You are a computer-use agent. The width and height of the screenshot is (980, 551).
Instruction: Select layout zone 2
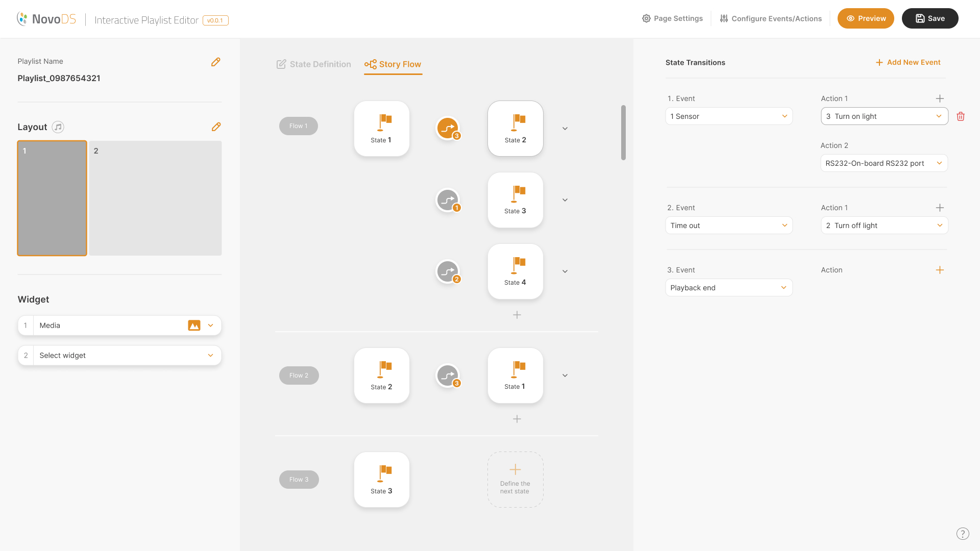coord(155,198)
